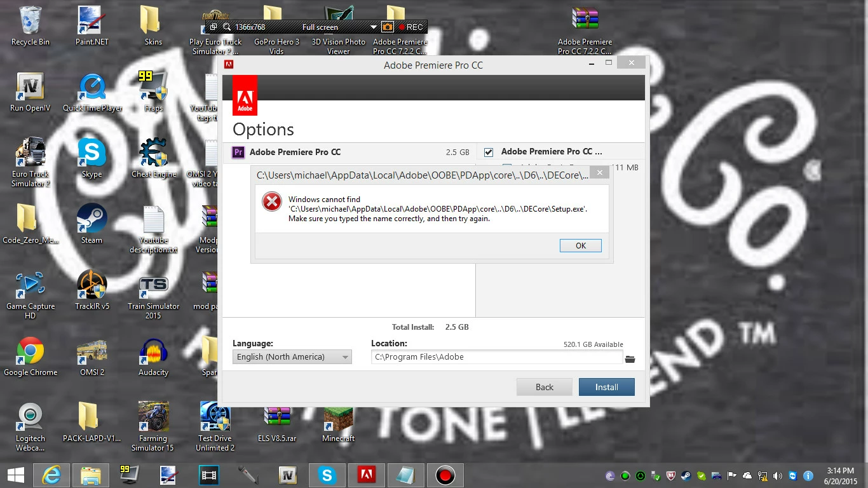This screenshot has height=488, width=868.
Task: Select the Youtube description.txt file
Action: pos(153,230)
